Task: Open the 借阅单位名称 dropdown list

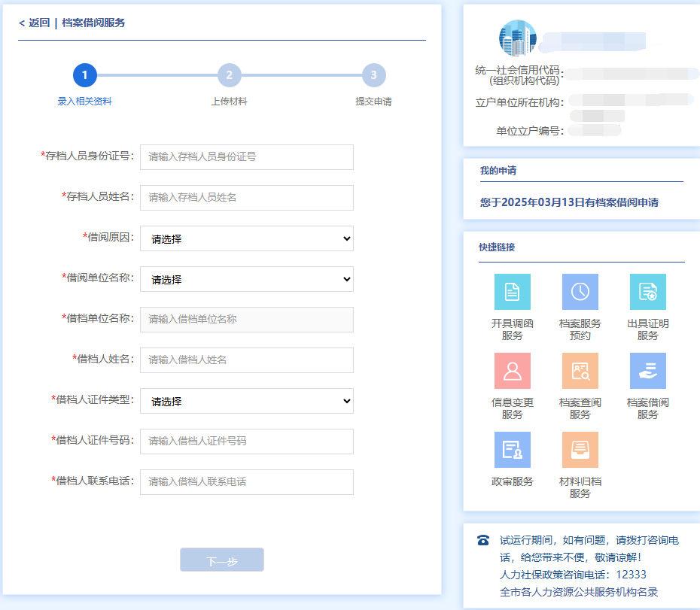Action: [247, 279]
